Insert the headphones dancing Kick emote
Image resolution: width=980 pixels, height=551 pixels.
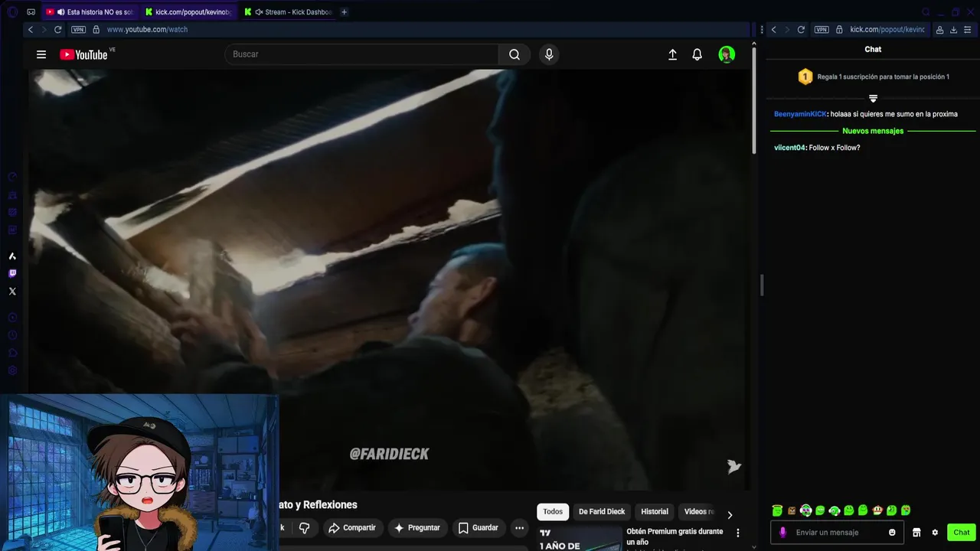(x=835, y=510)
